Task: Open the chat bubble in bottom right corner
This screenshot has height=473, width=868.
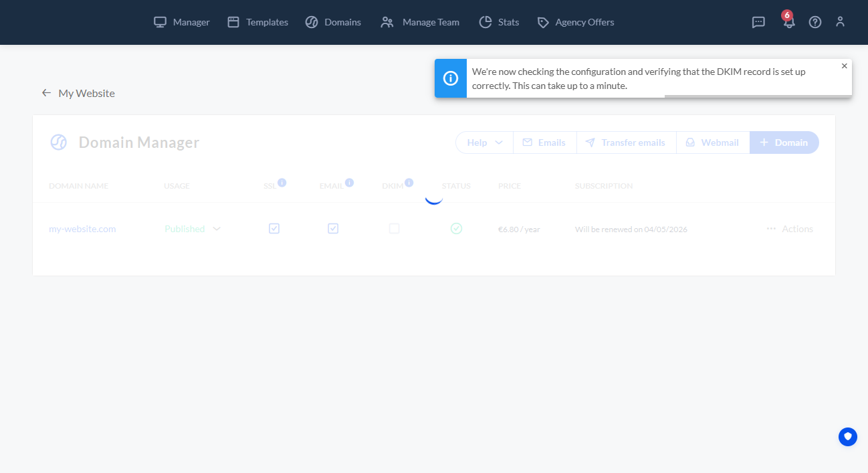Action: (847, 436)
